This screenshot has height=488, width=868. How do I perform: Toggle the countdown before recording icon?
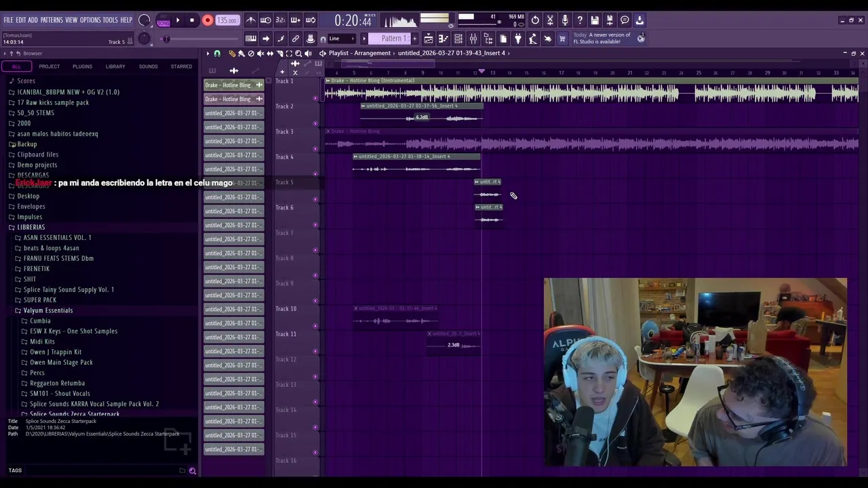coord(281,20)
